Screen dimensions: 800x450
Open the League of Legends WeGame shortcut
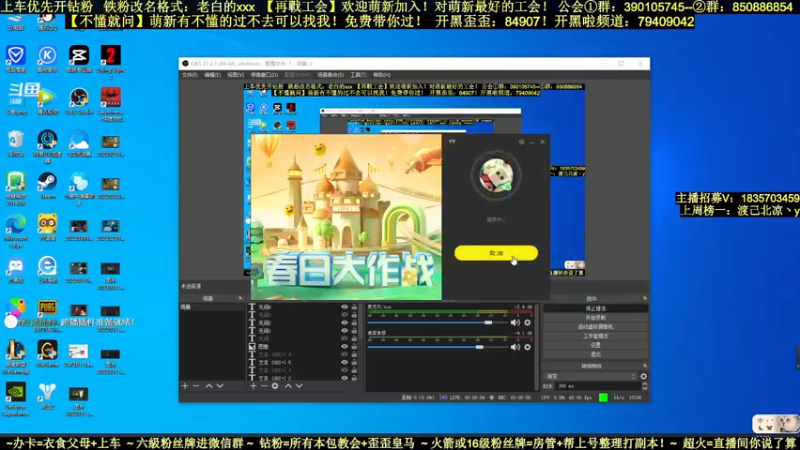(x=16, y=357)
